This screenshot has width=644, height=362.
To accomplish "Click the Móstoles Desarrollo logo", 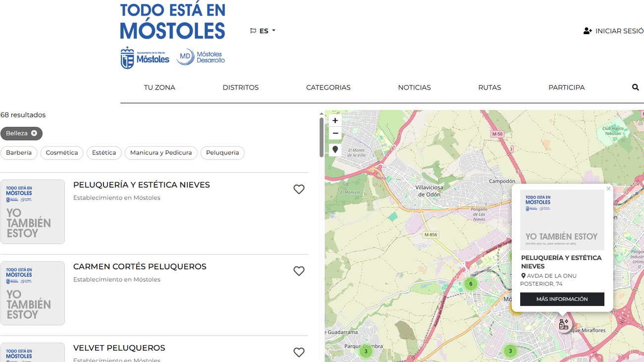I will pos(200,56).
